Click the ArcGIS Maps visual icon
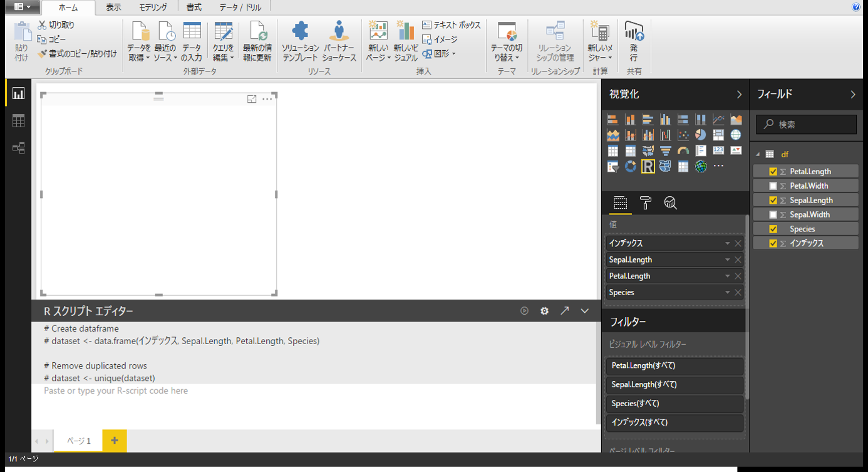 [700, 166]
